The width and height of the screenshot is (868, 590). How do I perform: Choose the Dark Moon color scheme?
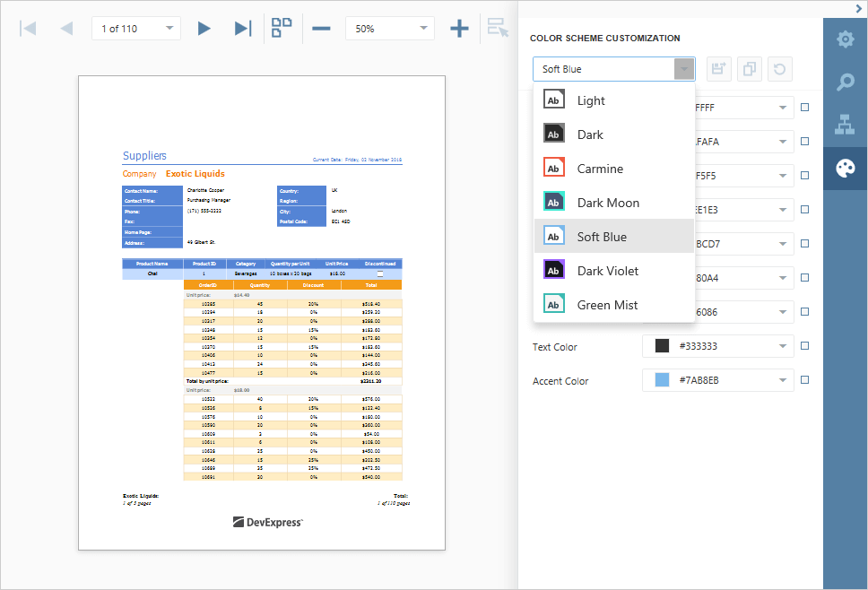(608, 203)
